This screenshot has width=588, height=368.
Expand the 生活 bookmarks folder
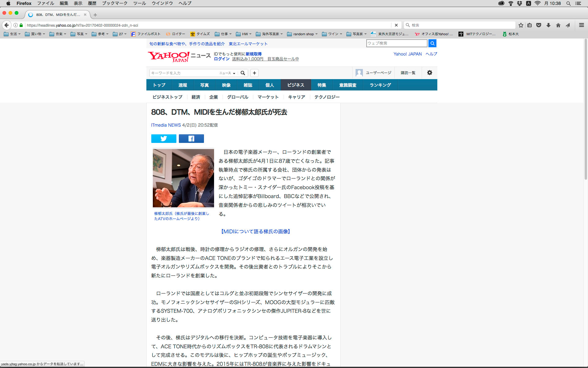(x=12, y=34)
